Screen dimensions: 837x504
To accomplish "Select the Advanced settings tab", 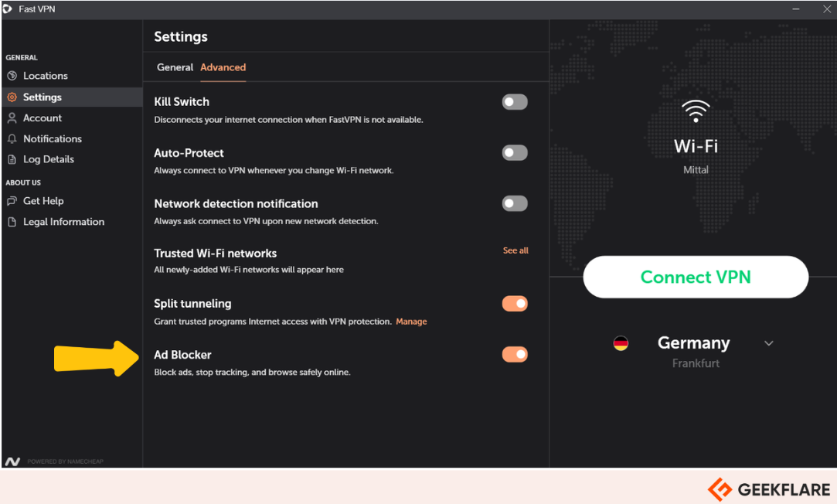I will pos(223,67).
